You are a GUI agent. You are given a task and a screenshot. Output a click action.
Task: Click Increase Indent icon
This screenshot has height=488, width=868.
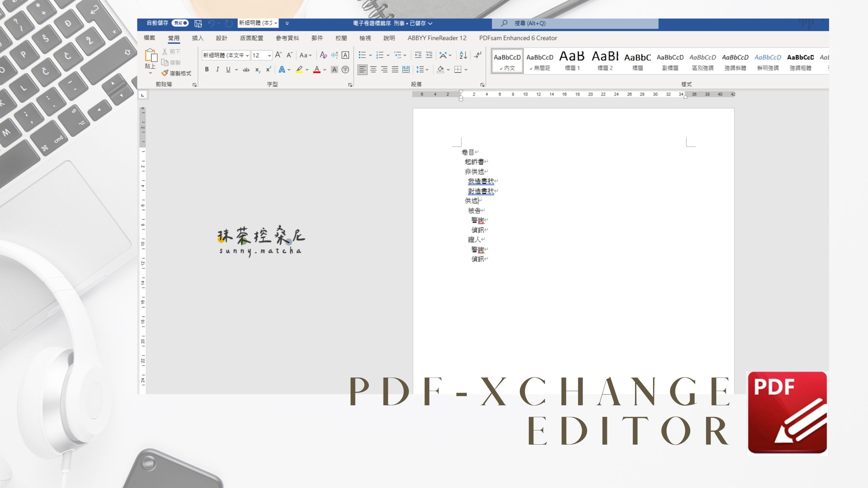point(429,55)
